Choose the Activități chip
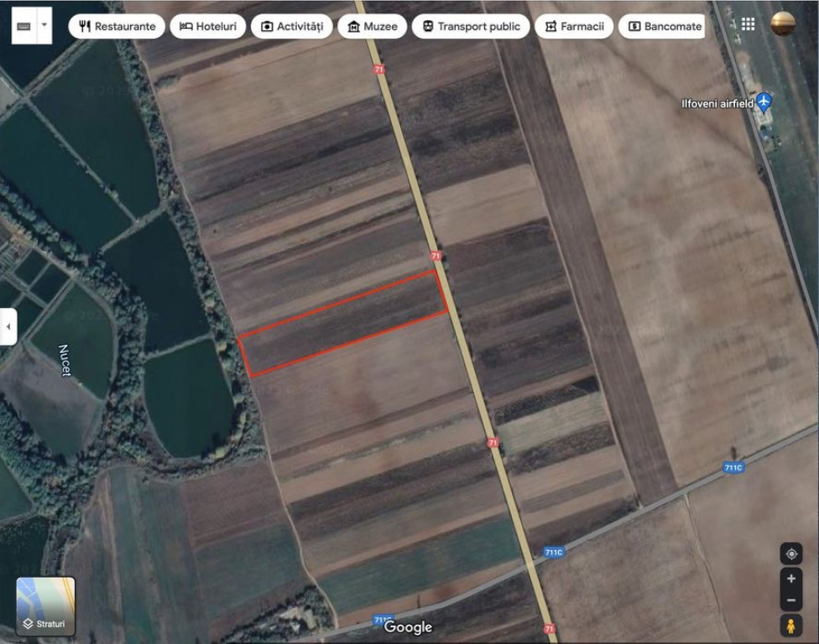The width and height of the screenshot is (819, 644). pos(290,26)
